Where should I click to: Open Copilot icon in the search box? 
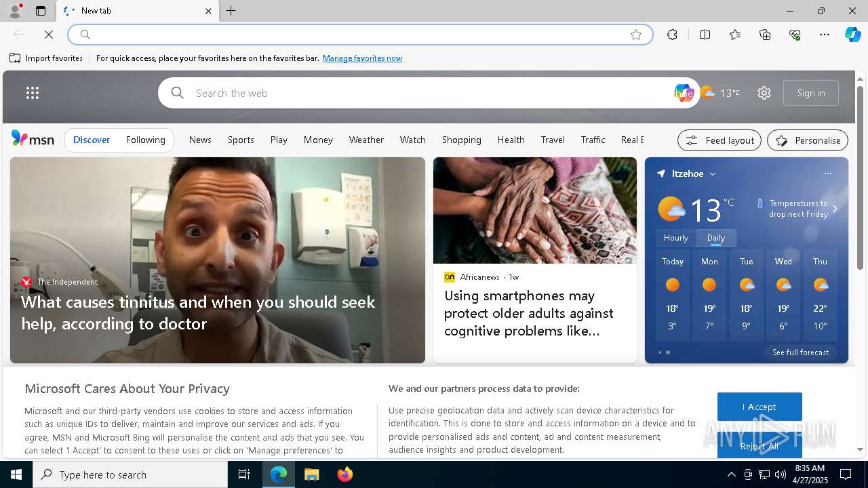tap(683, 93)
